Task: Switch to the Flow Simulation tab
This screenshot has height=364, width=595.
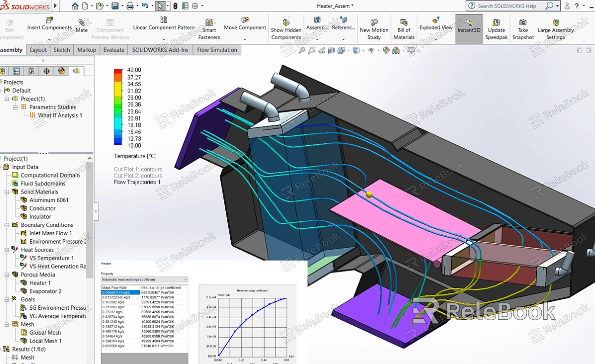Action: [x=217, y=50]
